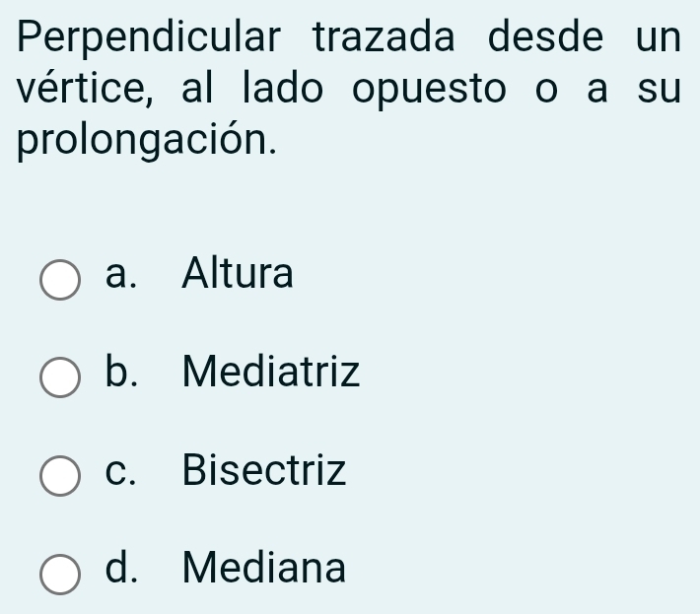Mark the Bisectriz radio button

tap(60, 475)
